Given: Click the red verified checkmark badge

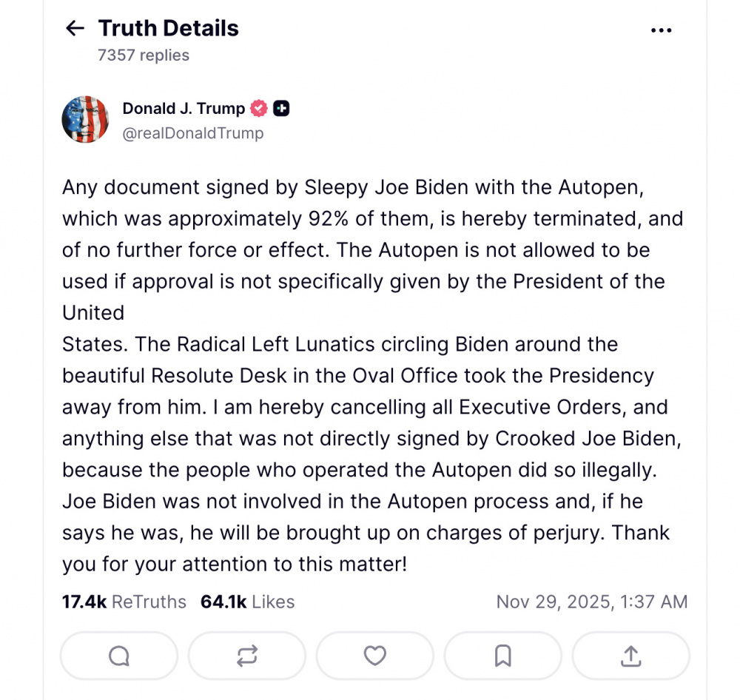Looking at the screenshot, I should (x=258, y=108).
